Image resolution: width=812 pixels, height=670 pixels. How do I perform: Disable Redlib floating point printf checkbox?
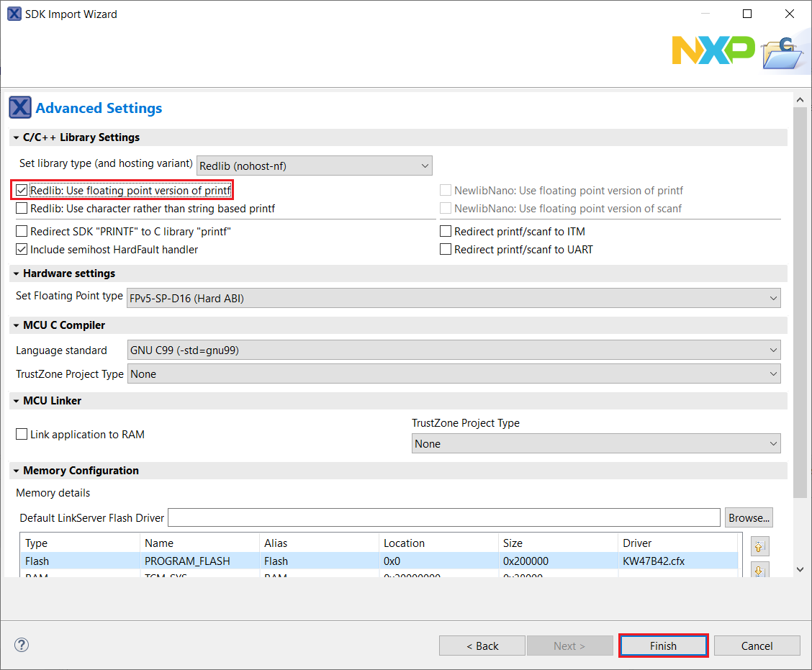tap(22, 191)
